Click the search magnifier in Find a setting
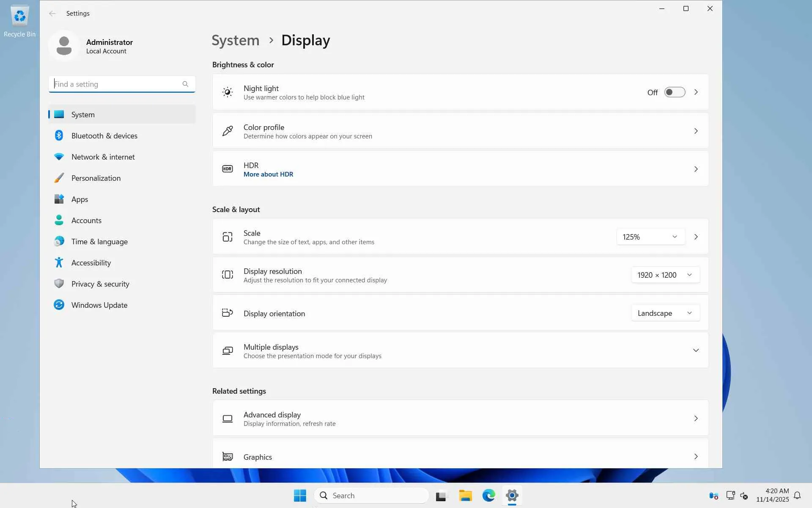This screenshot has width=812, height=508. click(x=185, y=84)
